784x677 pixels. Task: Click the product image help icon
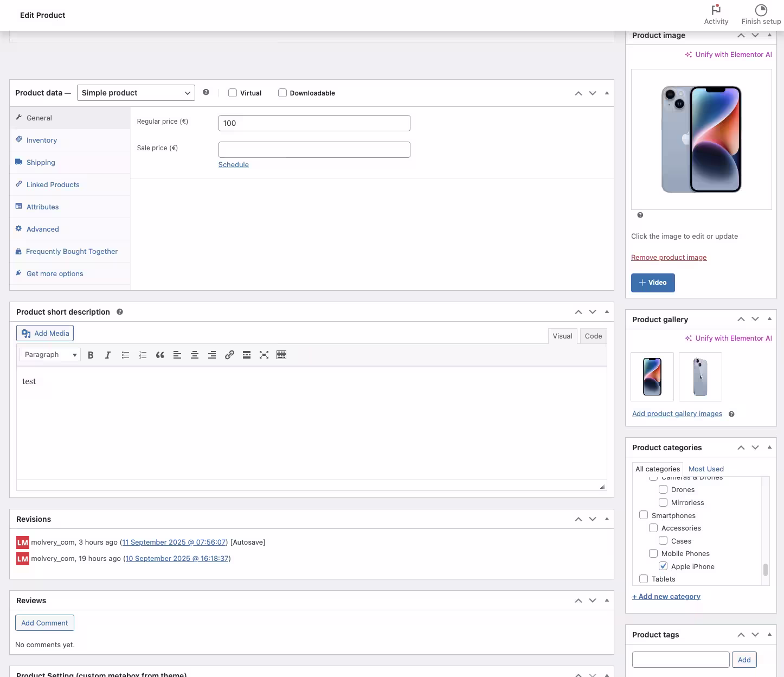(640, 215)
